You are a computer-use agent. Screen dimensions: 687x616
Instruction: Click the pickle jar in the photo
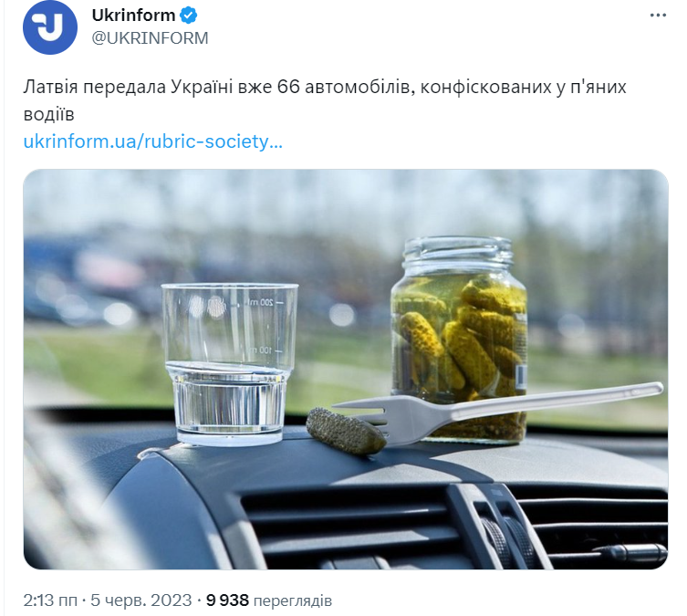(459, 339)
